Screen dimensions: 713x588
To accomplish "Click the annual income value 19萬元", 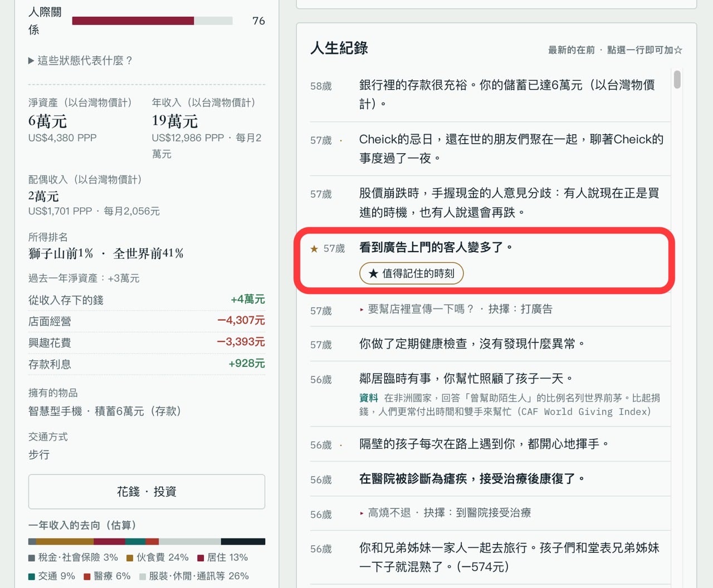I will pyautogui.click(x=175, y=121).
